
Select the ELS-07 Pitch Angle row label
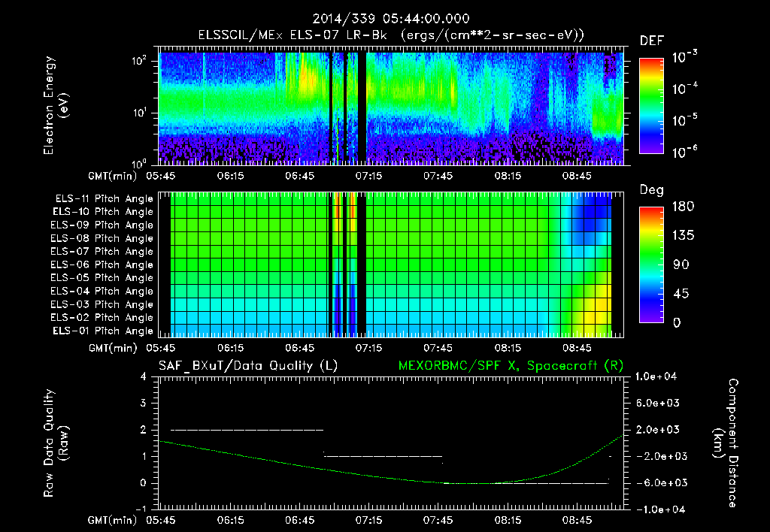[102, 251]
